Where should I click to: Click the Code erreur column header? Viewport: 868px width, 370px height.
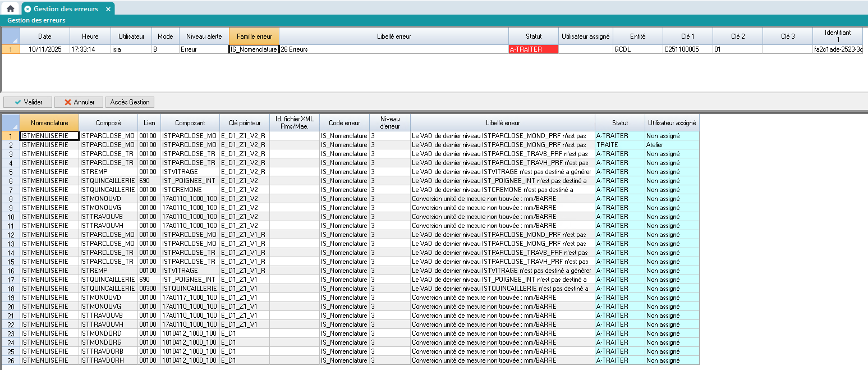pos(345,122)
